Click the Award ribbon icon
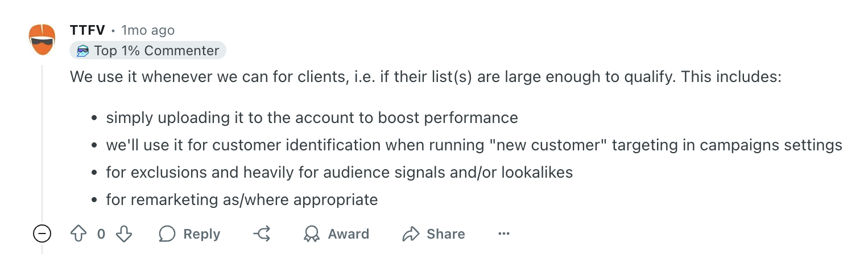Screen dimensions: 868x254 tap(312, 234)
